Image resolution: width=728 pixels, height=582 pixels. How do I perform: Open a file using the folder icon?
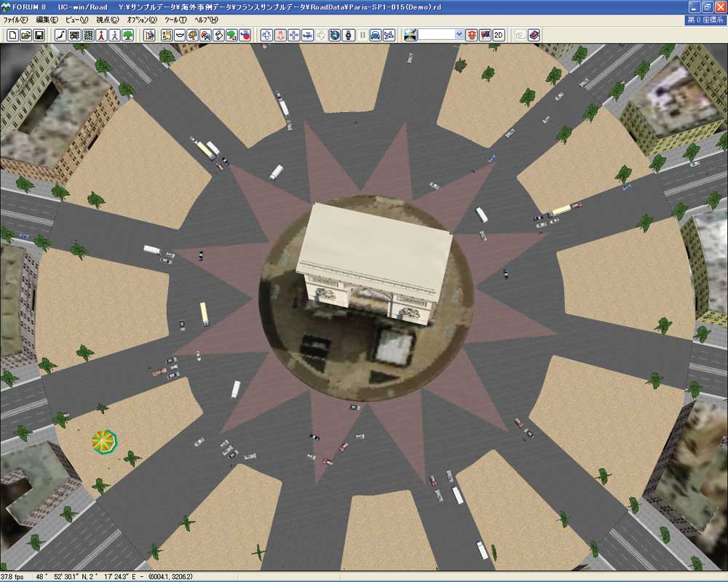[25, 35]
